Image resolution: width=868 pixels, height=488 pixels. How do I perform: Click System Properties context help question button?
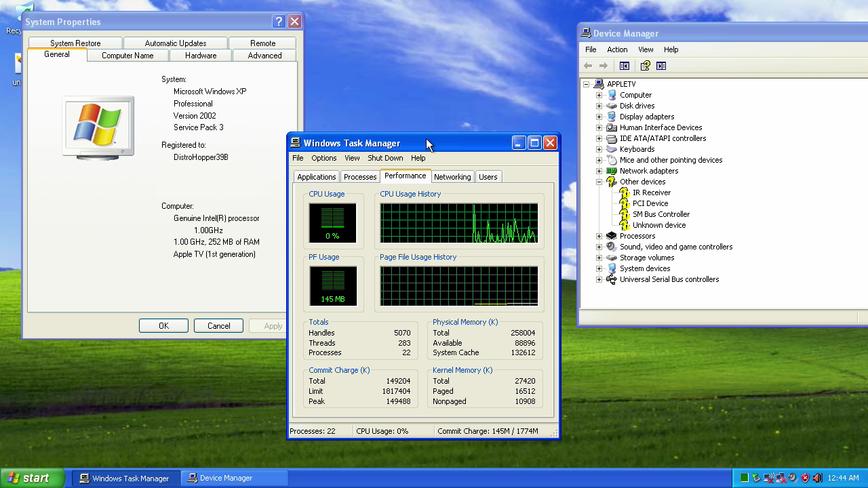pos(279,22)
